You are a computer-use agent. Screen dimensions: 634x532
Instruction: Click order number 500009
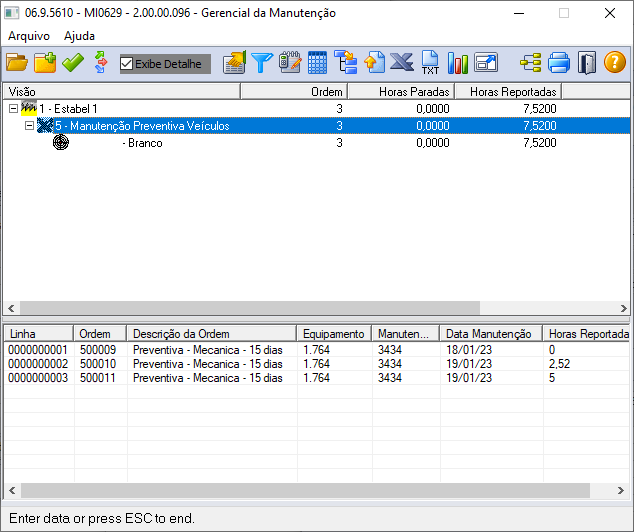(x=98, y=350)
